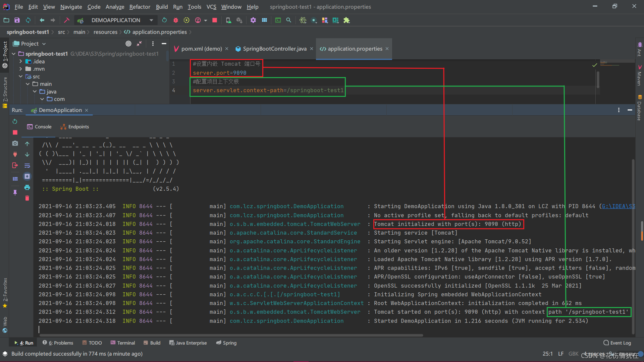Collapse the src folder in project tree
This screenshot has height=362, width=644.
pyautogui.click(x=21, y=76)
